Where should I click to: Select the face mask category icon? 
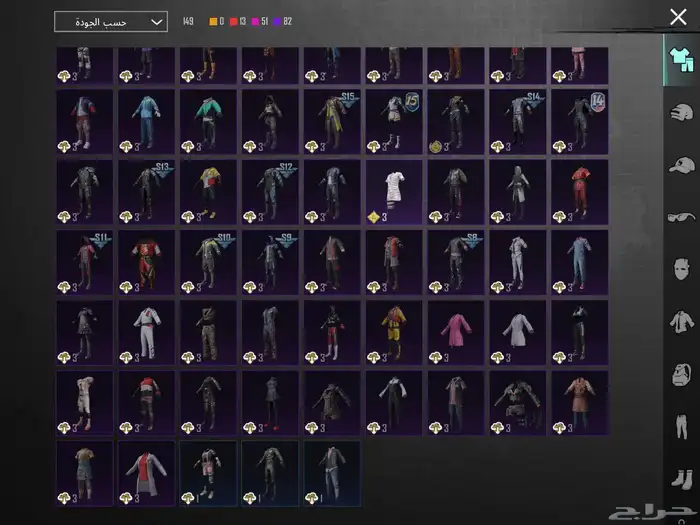[681, 270]
